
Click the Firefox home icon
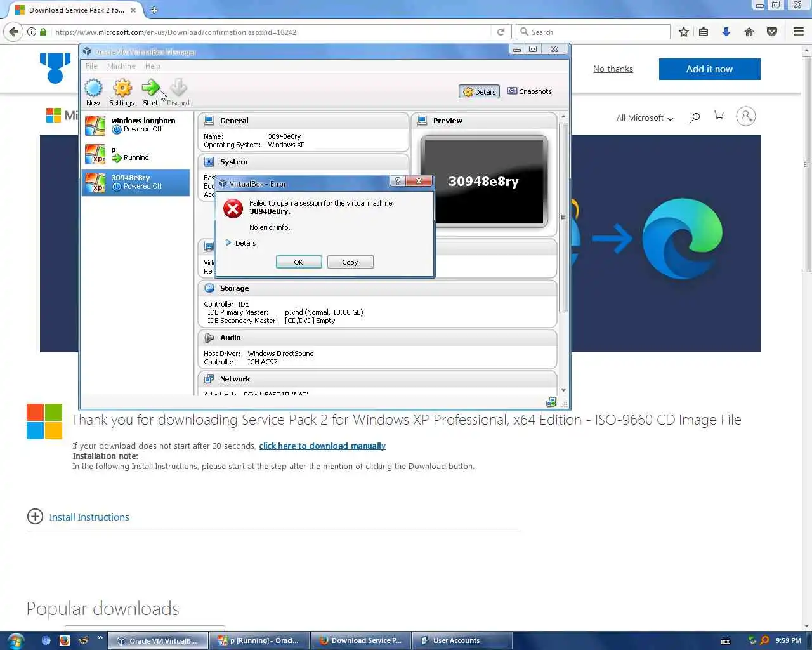point(749,32)
